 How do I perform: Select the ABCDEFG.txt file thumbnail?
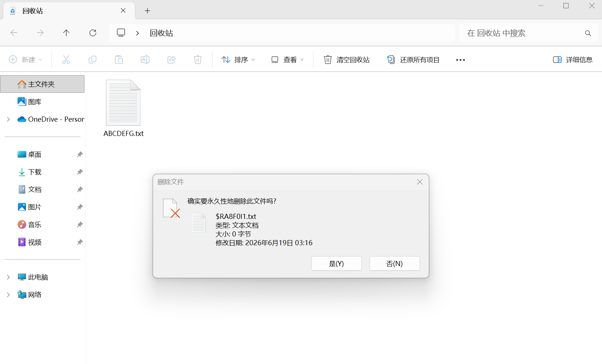point(123,103)
